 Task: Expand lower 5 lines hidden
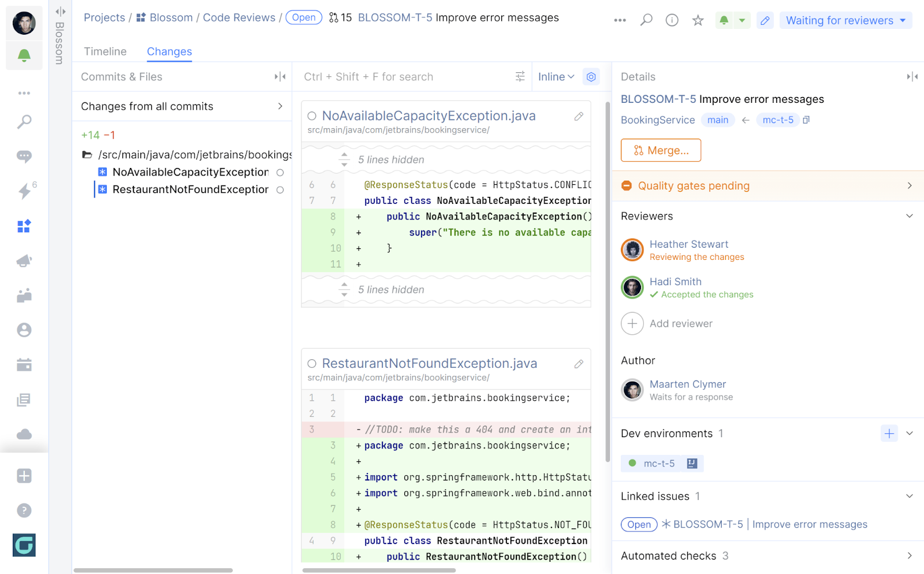[x=344, y=289]
